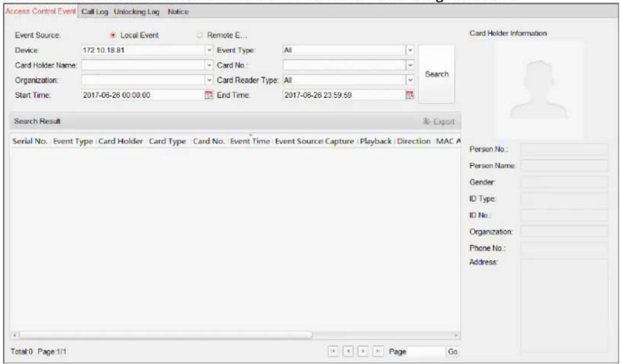Screen dimensions: 620x364
Task: Click the Person Name field
Action: (x=565, y=166)
